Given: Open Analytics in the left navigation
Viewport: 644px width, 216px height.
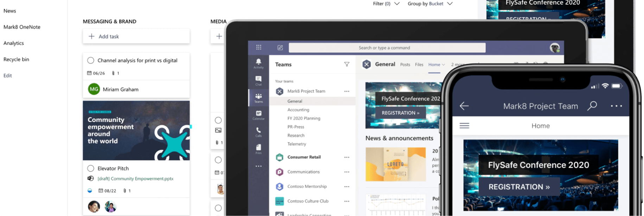Looking at the screenshot, I should pos(14,43).
